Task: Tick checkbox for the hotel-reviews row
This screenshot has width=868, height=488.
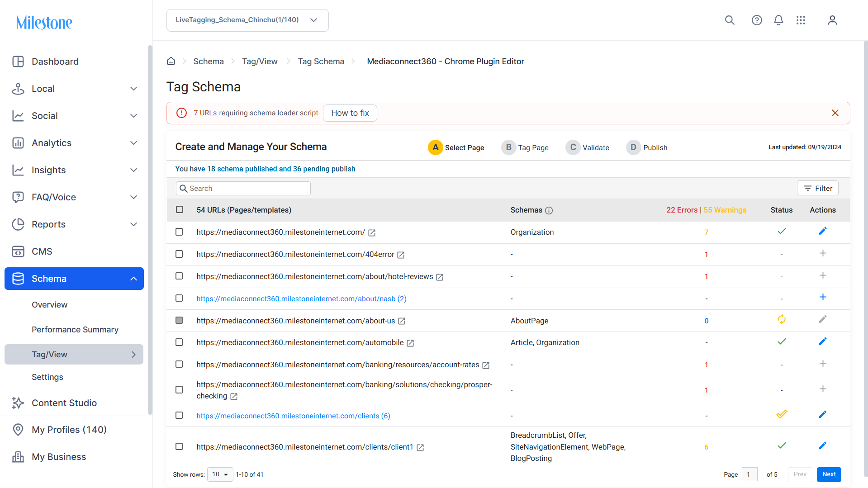Action: pyautogui.click(x=179, y=276)
